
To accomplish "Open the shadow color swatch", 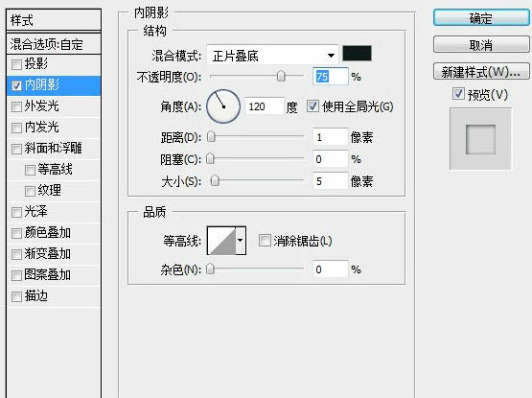I will coord(357,54).
